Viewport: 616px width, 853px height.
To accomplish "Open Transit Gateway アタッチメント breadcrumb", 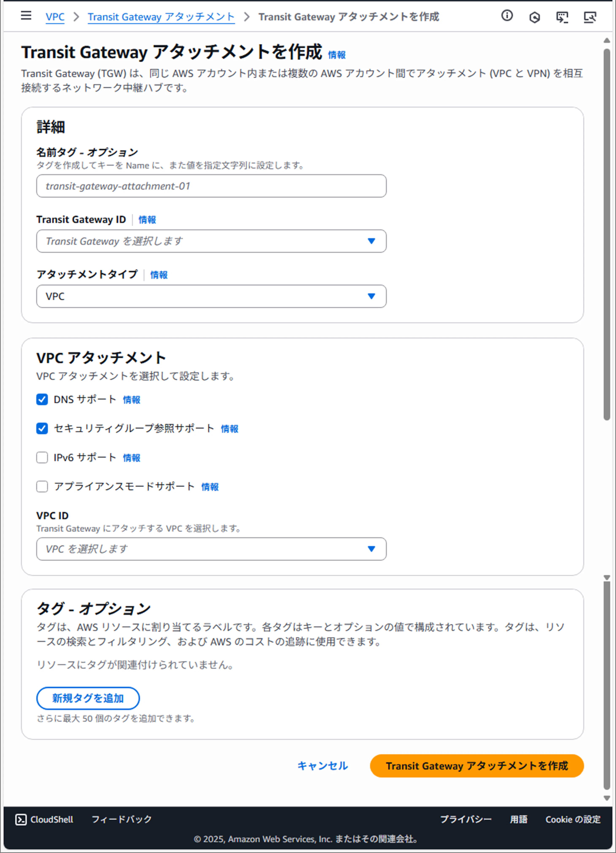I will [161, 17].
